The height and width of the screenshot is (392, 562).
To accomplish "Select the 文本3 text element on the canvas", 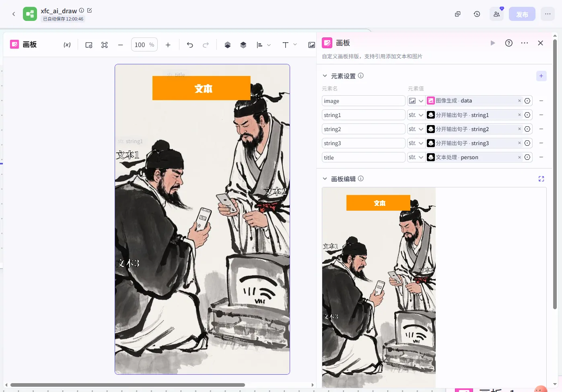I will click(x=128, y=263).
